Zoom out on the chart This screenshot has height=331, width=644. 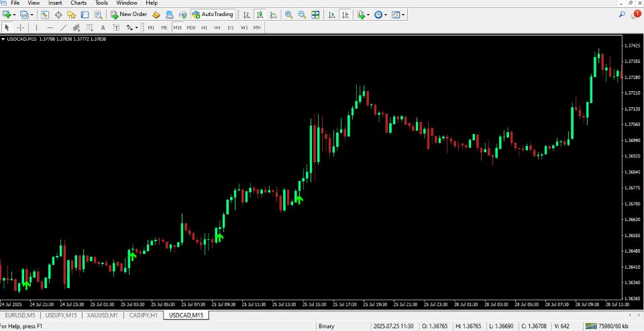[302, 15]
